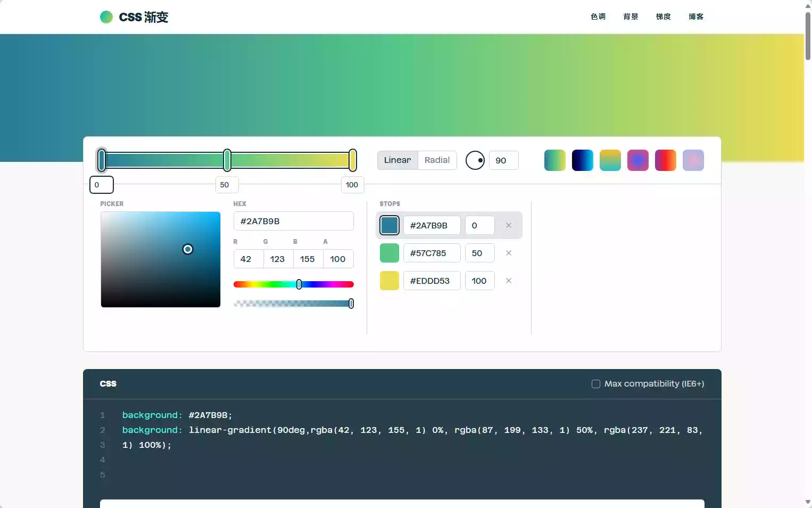Open the 背景 nav menu item

click(631, 17)
